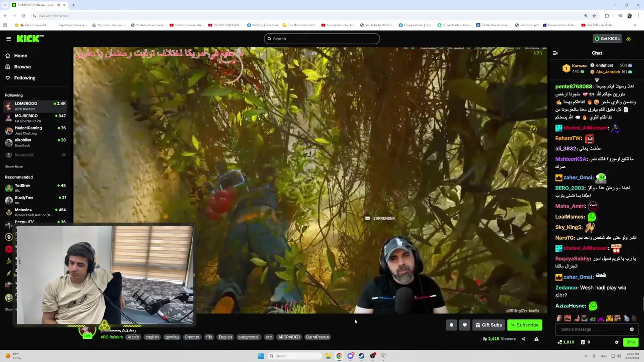This screenshot has height=362, width=644.
Task: Click the Windows taskbar search box
Action: 294,356
